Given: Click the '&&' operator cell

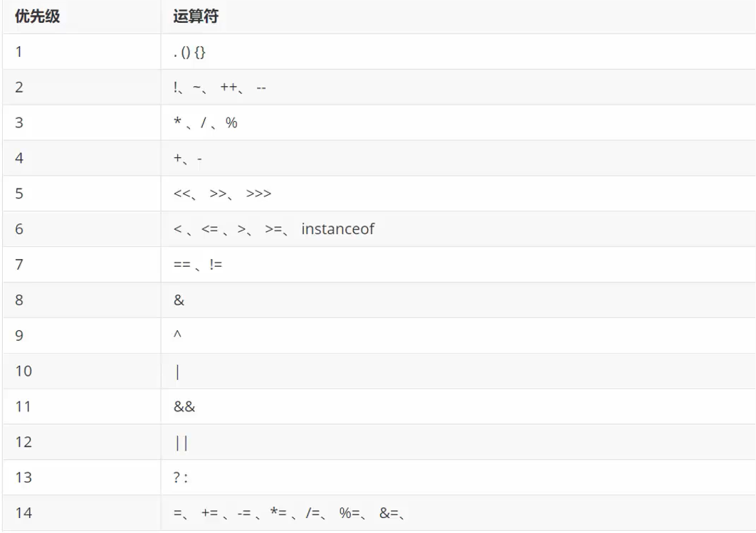Looking at the screenshot, I should click(x=184, y=407).
